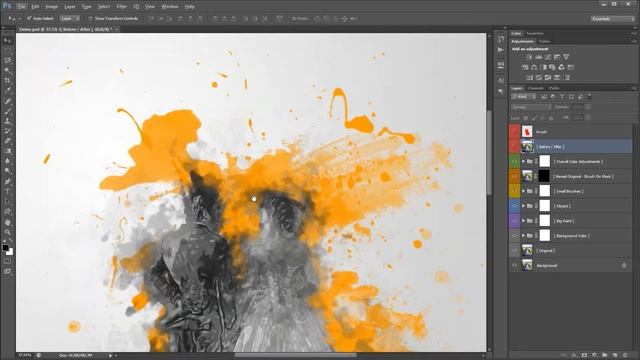Open the File menu
The height and width of the screenshot is (360, 640).
click(21, 7)
